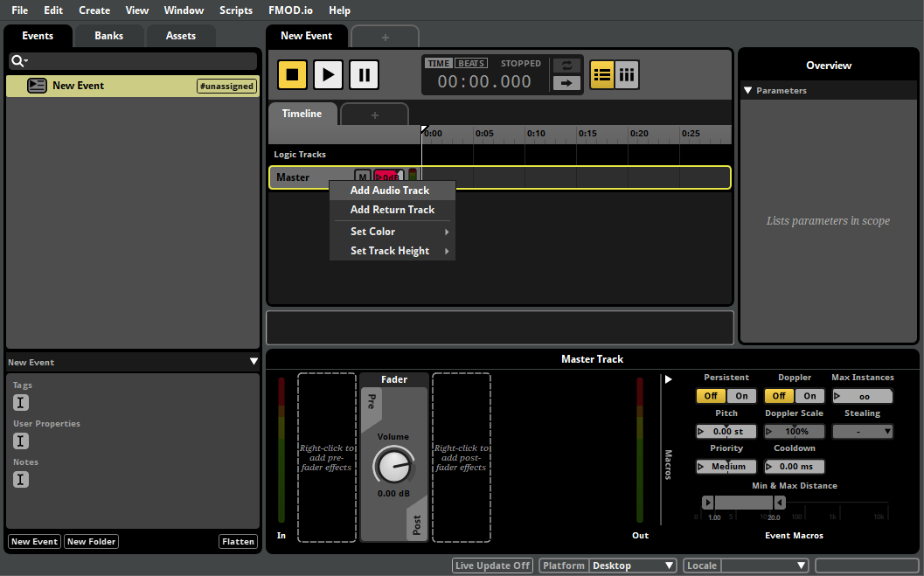This screenshot has height=576, width=924.
Task: Adjust the Volume knob on the Master fader
Action: click(393, 466)
